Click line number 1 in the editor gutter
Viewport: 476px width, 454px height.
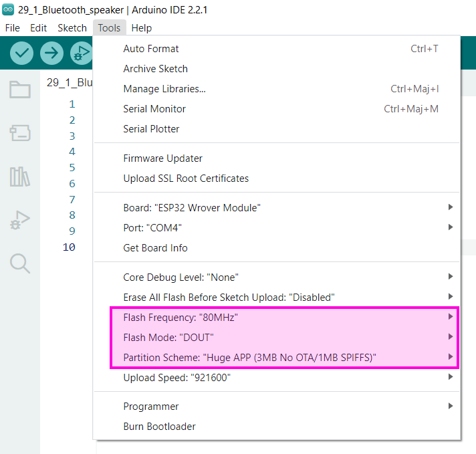(x=72, y=104)
